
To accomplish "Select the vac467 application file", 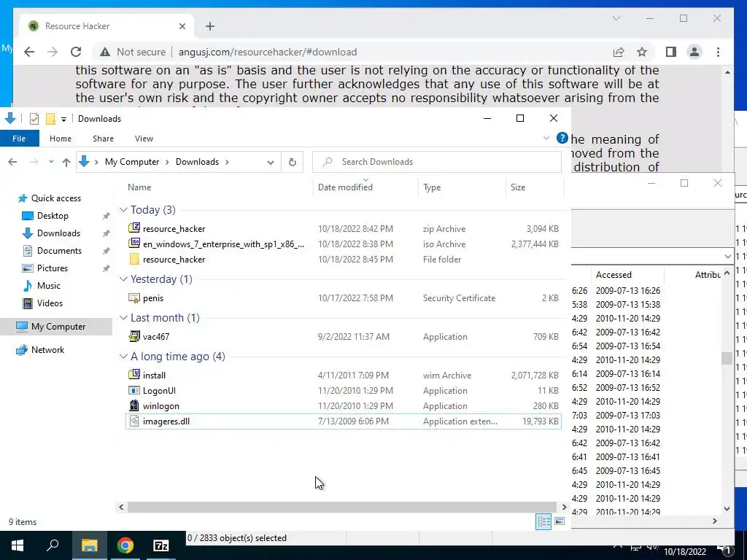I will pos(343,337).
